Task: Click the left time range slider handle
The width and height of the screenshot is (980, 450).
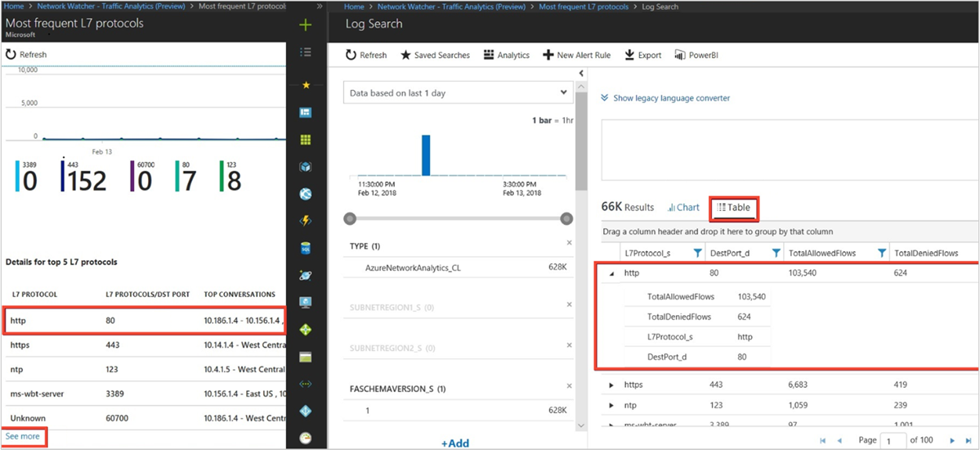Action: point(351,218)
